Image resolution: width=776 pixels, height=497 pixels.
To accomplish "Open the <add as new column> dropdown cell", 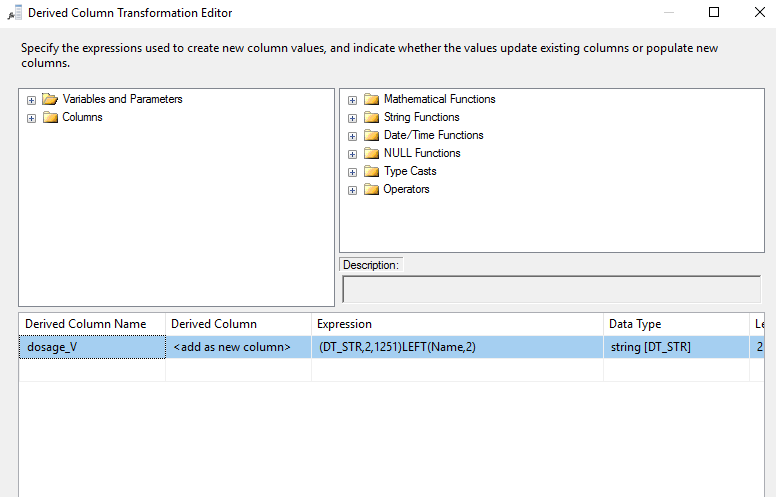I will [239, 347].
